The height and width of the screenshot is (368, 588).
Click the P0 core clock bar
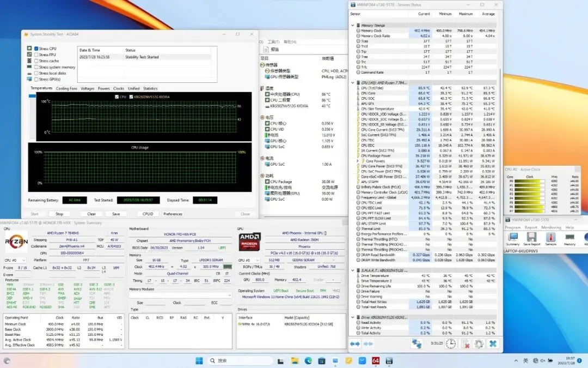coord(530,181)
